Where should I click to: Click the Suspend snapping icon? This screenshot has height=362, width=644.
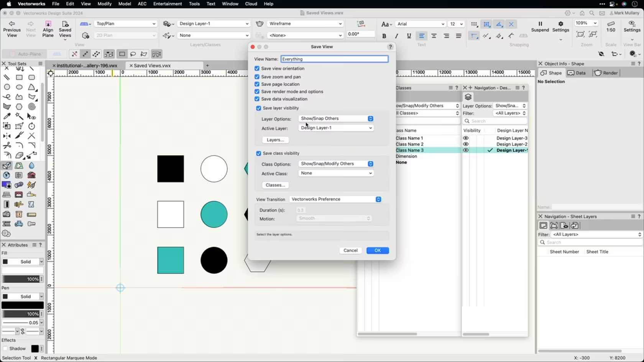540,24
